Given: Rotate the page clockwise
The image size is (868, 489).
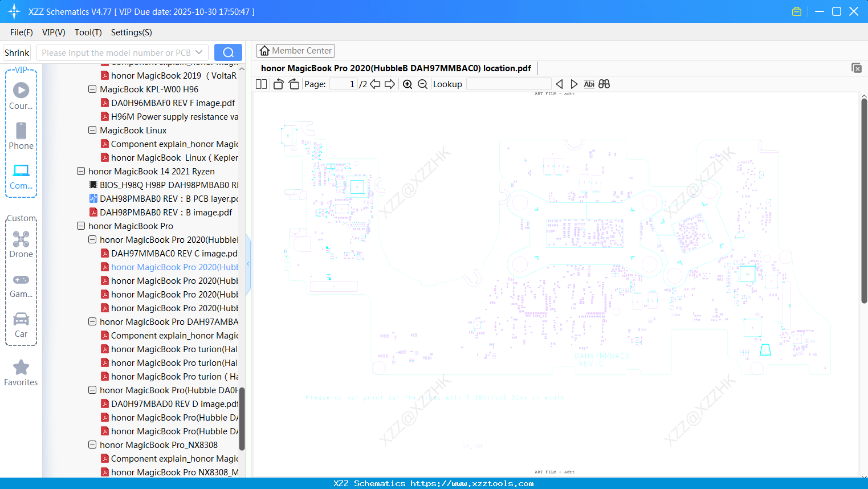Looking at the screenshot, I should (x=294, y=84).
